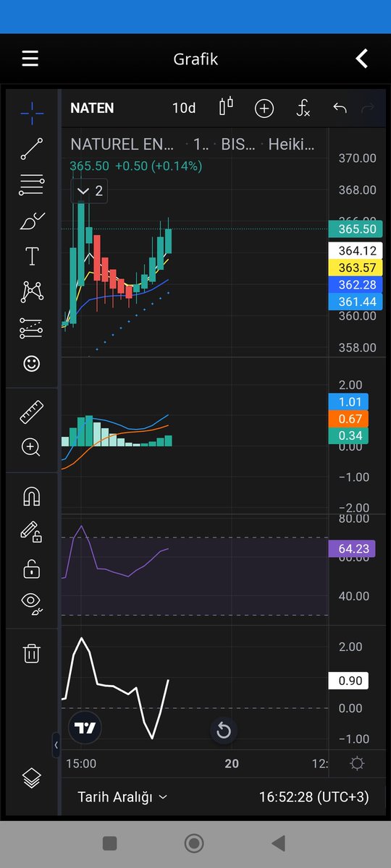Open chart settings gear icon
The height and width of the screenshot is (868, 391).
(x=356, y=764)
